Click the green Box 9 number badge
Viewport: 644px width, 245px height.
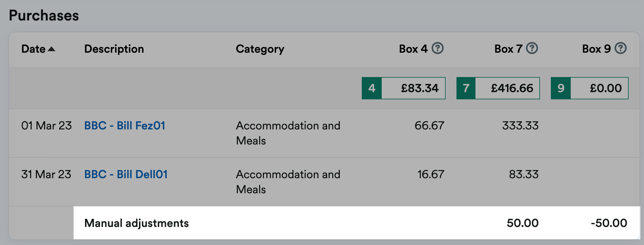click(x=561, y=88)
